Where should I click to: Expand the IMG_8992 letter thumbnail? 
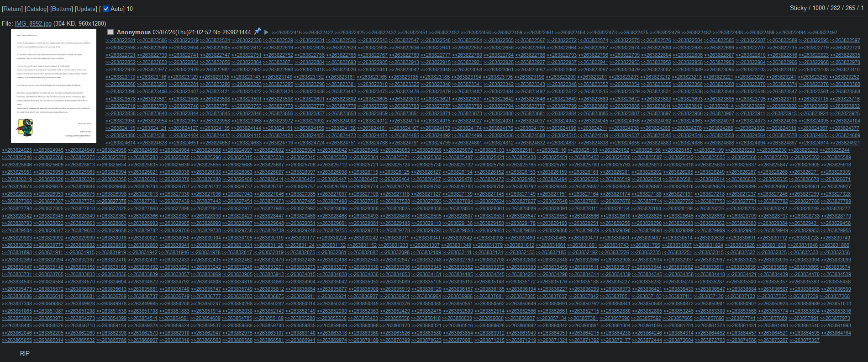click(x=53, y=85)
